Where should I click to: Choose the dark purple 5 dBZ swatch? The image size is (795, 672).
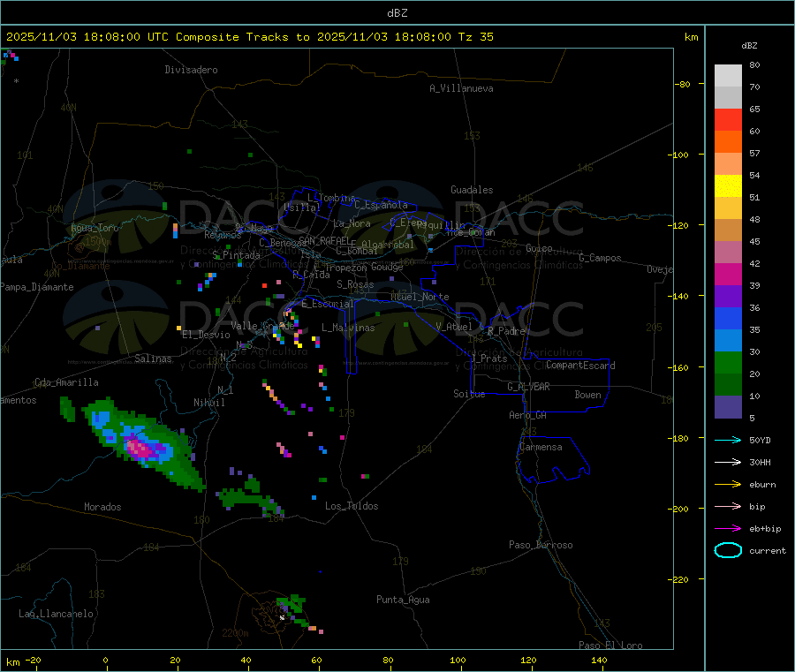(728, 407)
